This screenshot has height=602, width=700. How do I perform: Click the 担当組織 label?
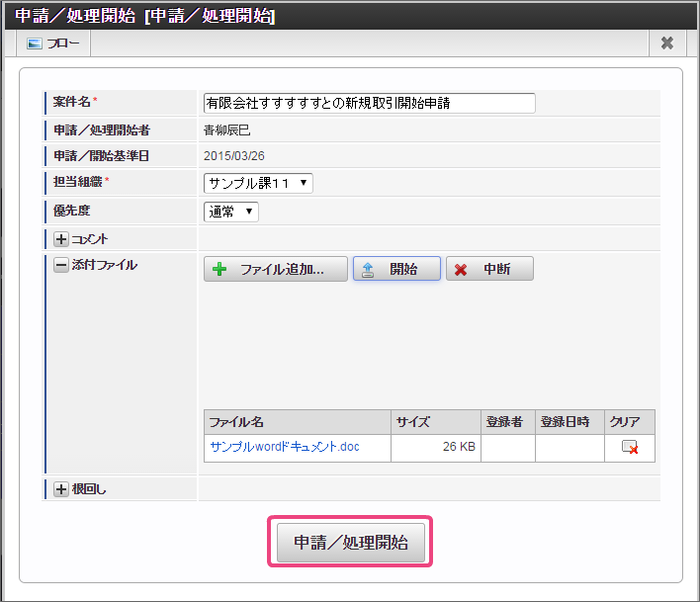click(x=78, y=182)
